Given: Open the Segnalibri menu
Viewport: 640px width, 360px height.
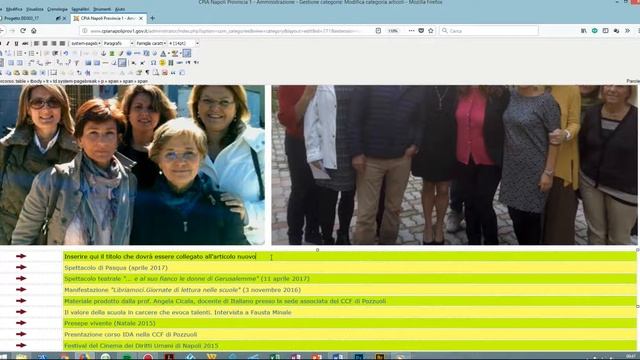Looking at the screenshot, I should click(80, 9).
